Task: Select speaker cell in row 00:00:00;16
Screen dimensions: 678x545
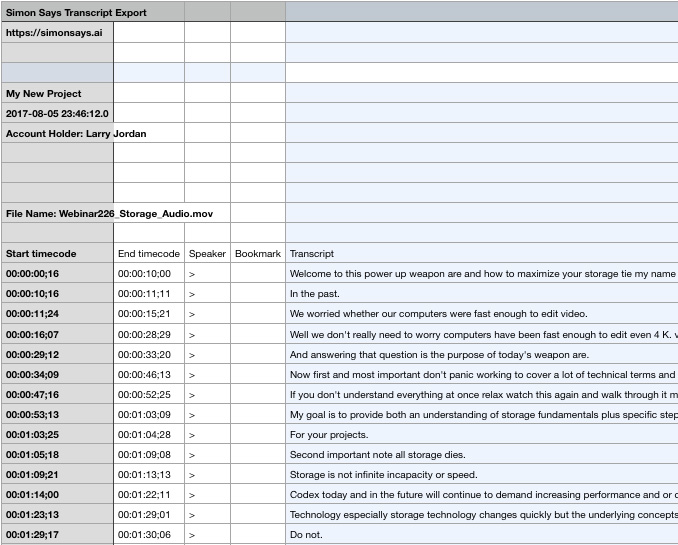Action: 207,273
